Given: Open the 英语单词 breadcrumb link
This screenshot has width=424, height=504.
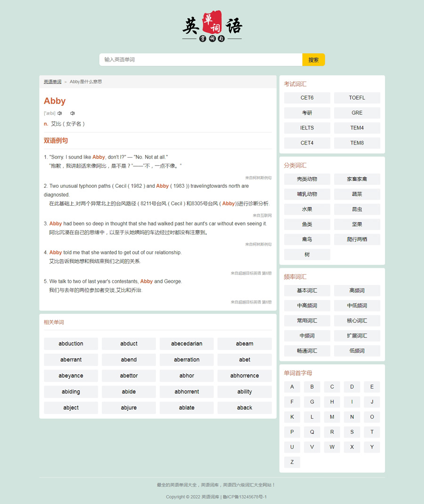Looking at the screenshot, I should click(x=53, y=82).
